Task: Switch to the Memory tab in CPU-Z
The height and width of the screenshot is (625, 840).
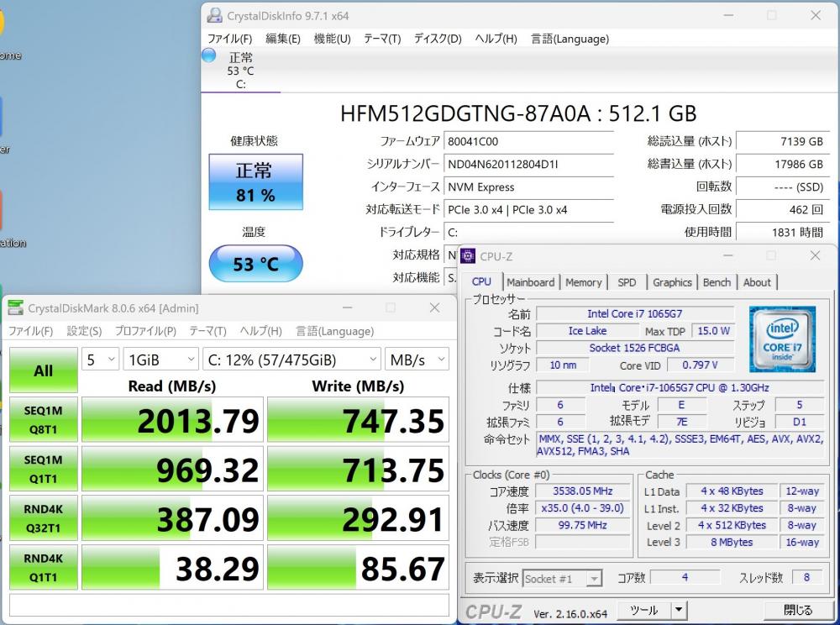Action: pos(584,282)
